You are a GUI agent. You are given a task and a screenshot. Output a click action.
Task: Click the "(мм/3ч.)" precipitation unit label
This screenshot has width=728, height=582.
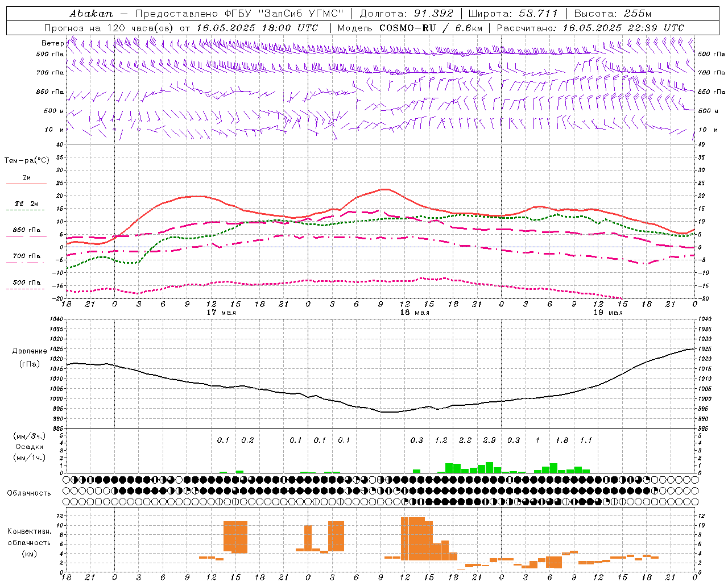[30, 436]
